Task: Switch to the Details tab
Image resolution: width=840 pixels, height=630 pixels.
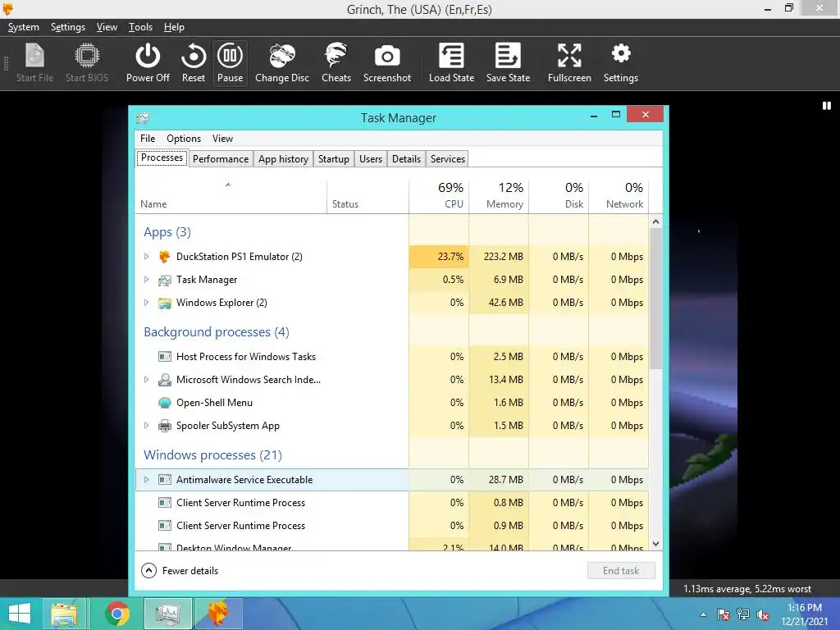Action: coord(407,159)
